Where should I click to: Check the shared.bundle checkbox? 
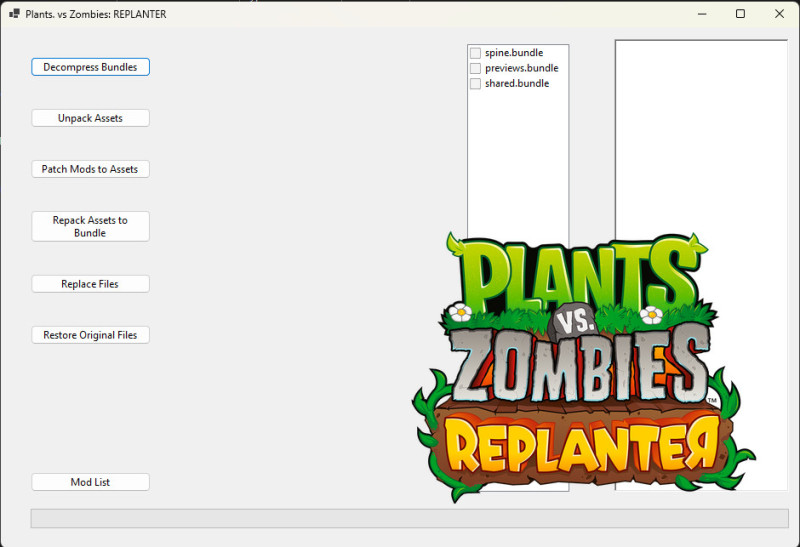tap(476, 84)
